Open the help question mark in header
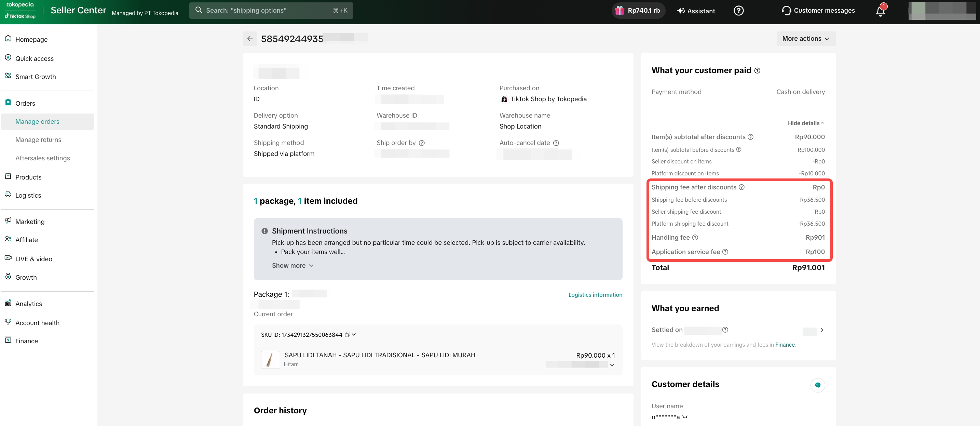This screenshot has height=426, width=980. click(x=738, y=11)
